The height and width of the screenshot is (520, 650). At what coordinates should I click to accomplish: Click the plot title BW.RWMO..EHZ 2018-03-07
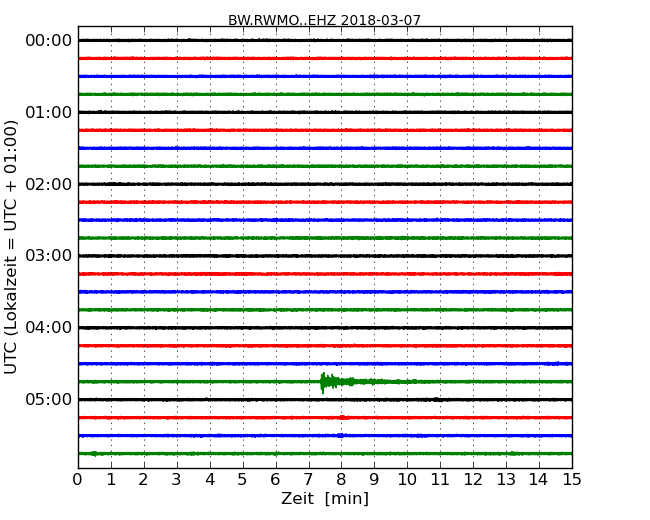(x=324, y=20)
